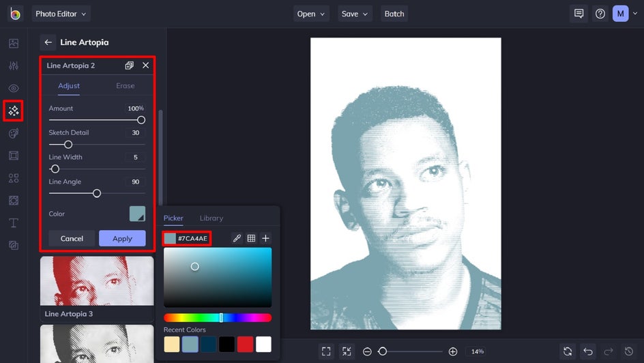Image resolution: width=644 pixels, height=363 pixels.
Task: Select the pale yellow recent color
Action: (172, 344)
